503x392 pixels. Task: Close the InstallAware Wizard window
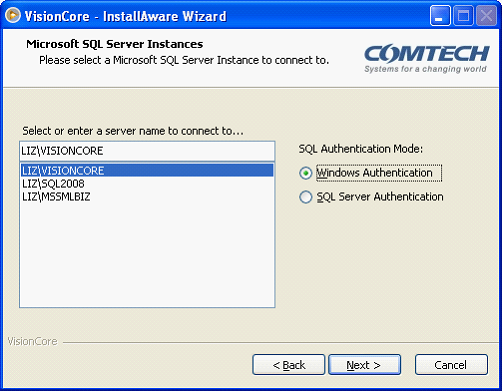point(486,16)
